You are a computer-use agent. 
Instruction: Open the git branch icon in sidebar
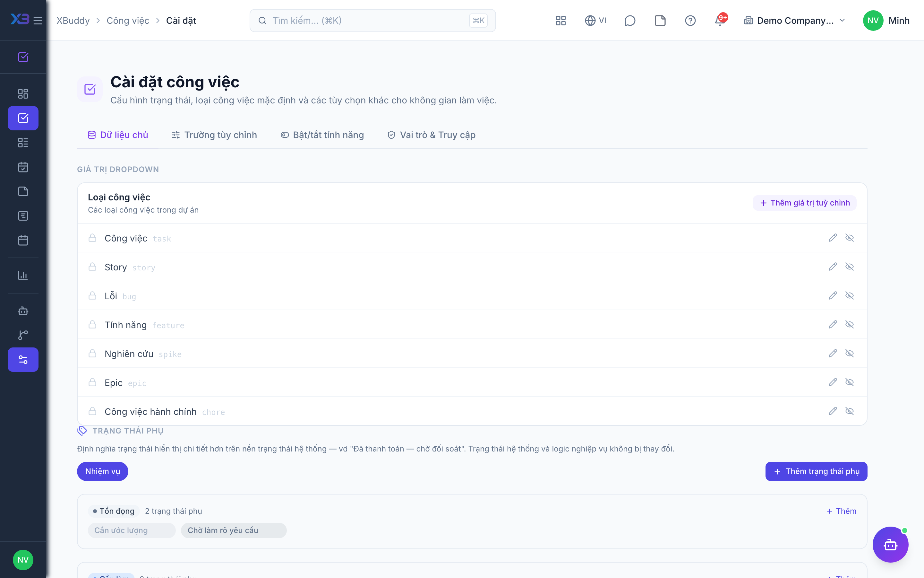[23, 335]
